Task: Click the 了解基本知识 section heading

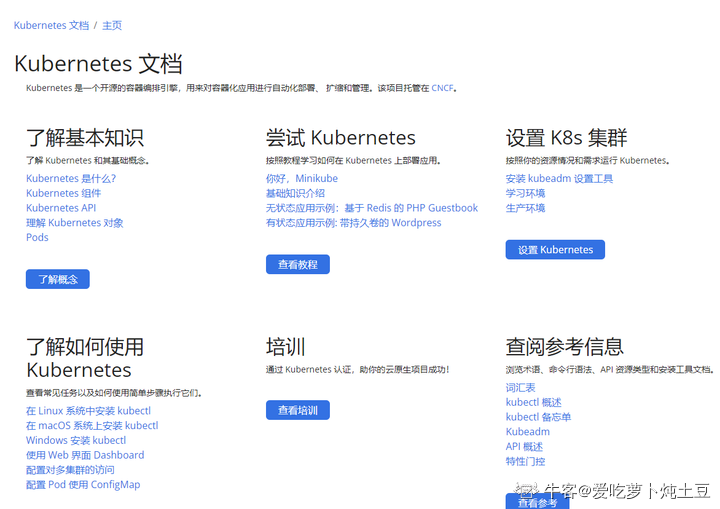Action: tap(85, 138)
